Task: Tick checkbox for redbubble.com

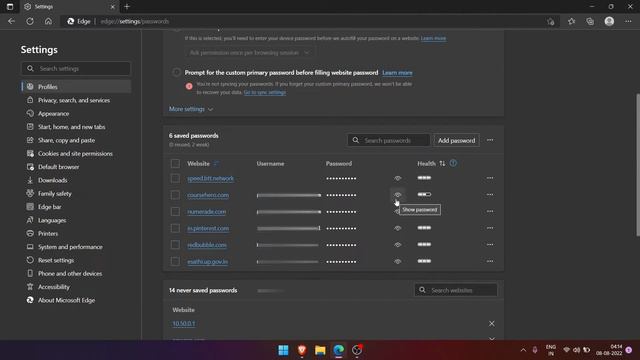Action: coord(175,245)
